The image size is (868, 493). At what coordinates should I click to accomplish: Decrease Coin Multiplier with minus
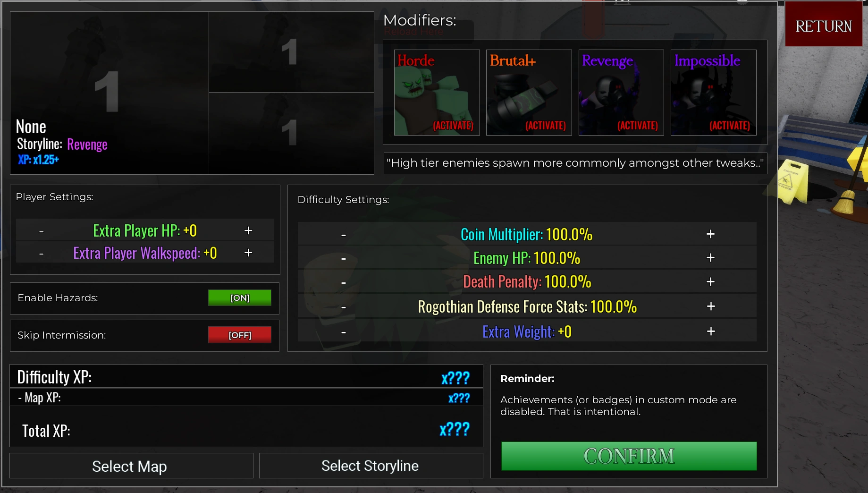pos(344,235)
